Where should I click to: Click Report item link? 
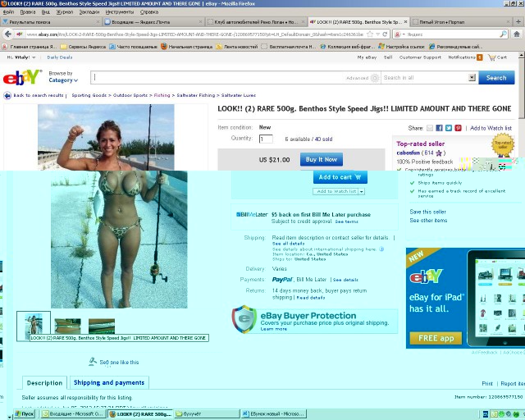512,383
